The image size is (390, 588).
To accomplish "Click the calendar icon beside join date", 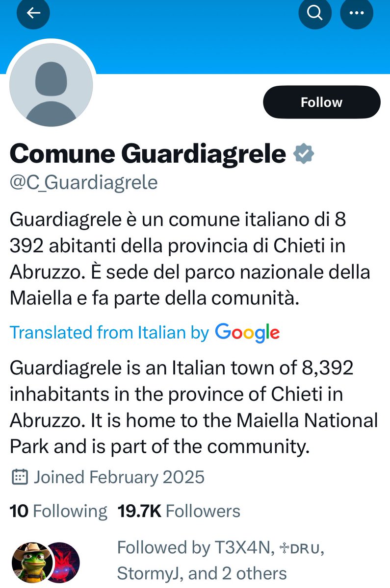I will 19,477.
